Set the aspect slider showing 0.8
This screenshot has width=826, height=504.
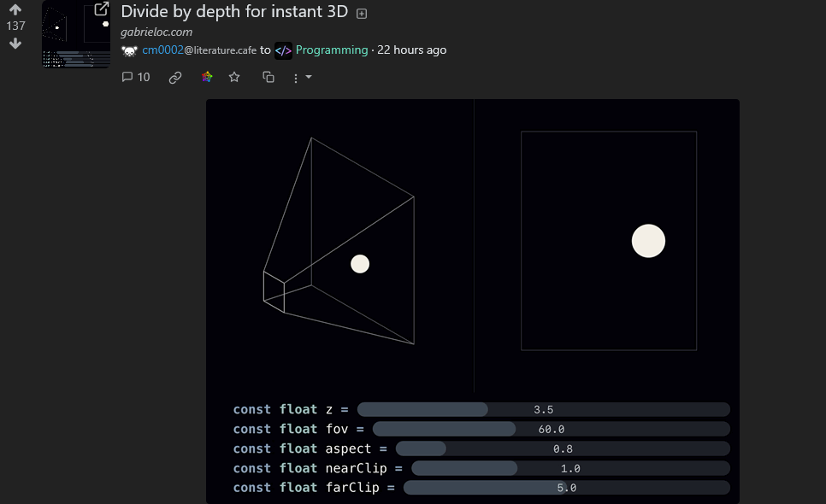pyautogui.click(x=563, y=448)
